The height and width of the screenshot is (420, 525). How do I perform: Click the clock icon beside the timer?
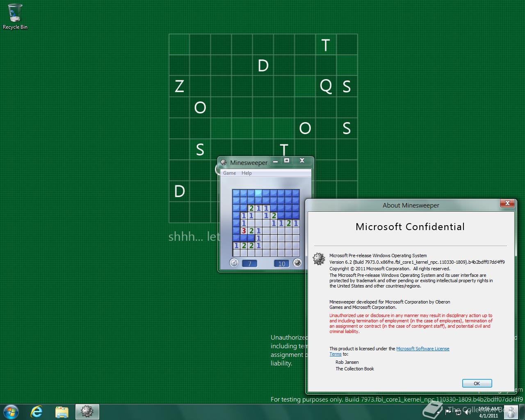click(x=234, y=263)
